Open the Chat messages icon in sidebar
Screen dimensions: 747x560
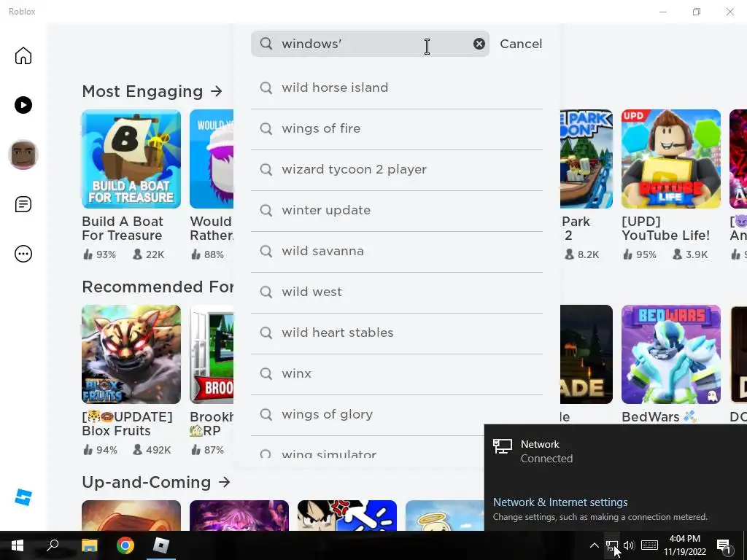(23, 204)
